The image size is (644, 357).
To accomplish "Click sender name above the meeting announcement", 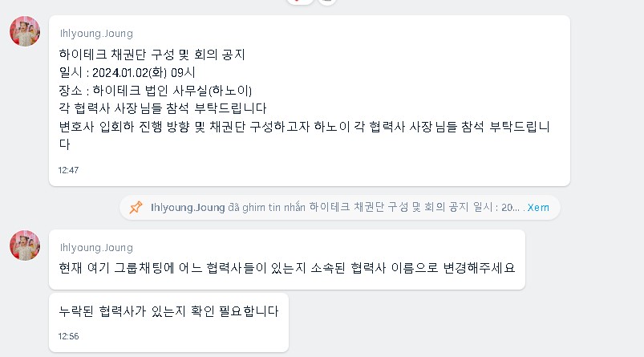I will click(96, 34).
